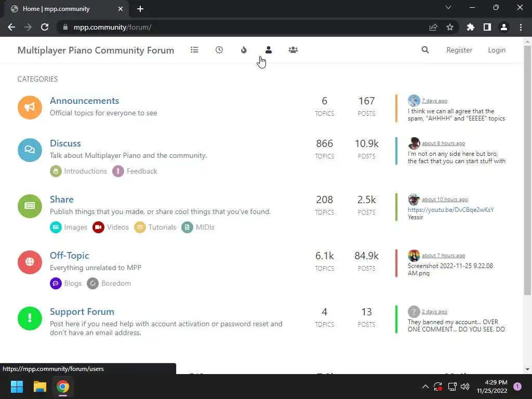
Task: Click the page vertical scrollbar thumb
Action: pos(527,170)
